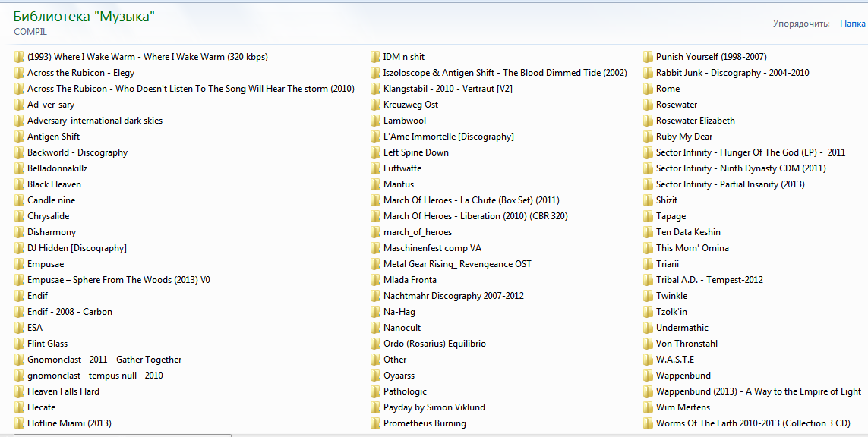Click the folder icon beside Mlada Fronta
The image size is (868, 437).
[375, 280]
